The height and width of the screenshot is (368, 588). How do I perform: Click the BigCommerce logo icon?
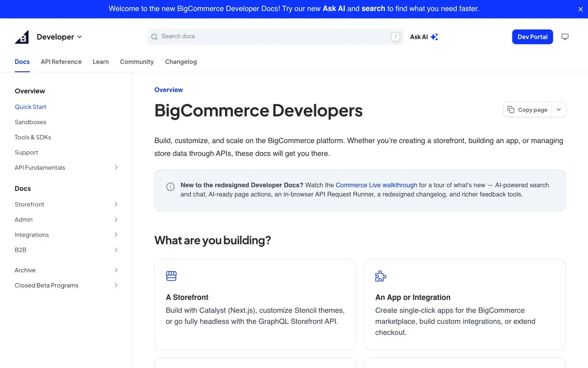tap(22, 37)
